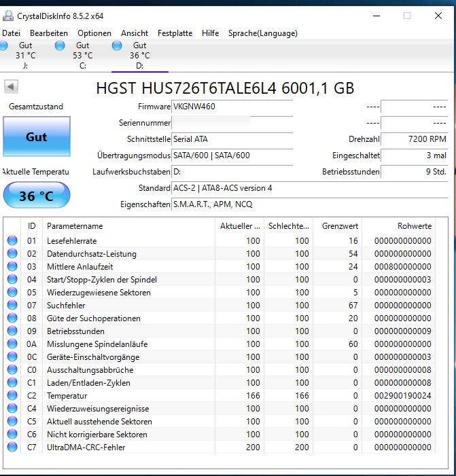
Task: Open the Datei menu
Action: tap(12, 33)
